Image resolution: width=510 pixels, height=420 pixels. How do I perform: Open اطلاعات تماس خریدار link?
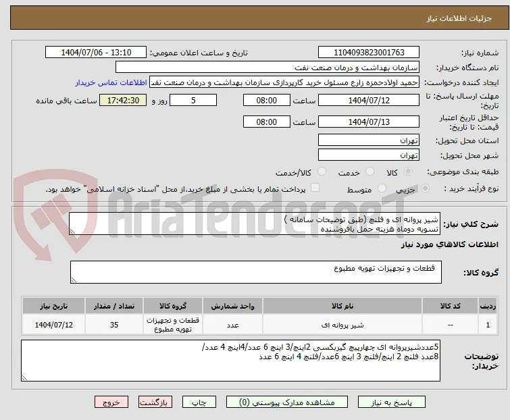pyautogui.click(x=111, y=82)
